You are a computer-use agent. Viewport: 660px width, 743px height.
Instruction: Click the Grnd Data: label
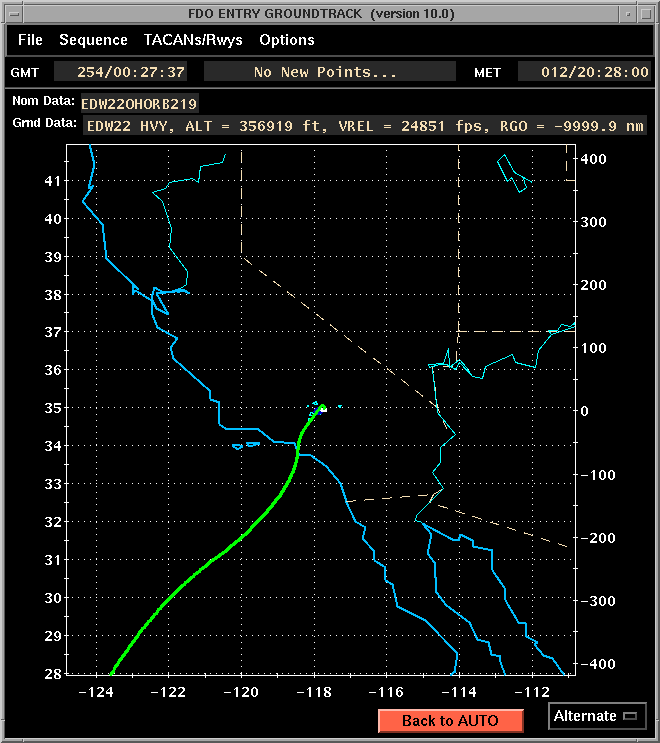tap(45, 123)
